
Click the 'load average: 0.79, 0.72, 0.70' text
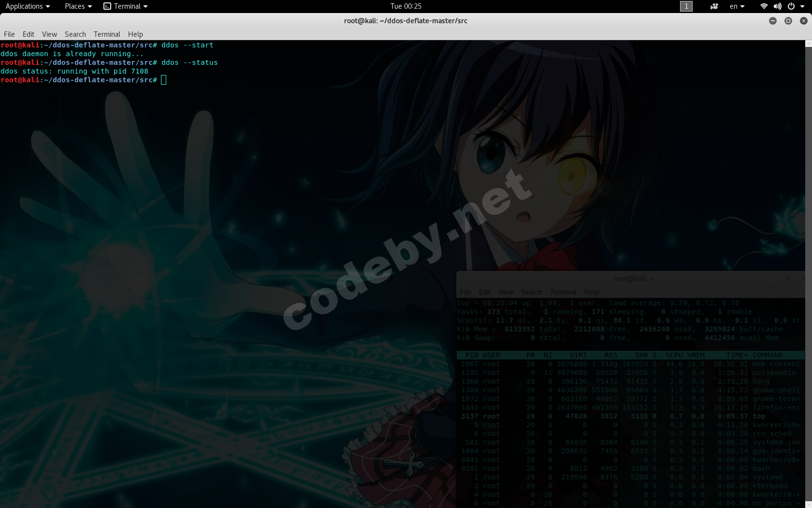674,303
